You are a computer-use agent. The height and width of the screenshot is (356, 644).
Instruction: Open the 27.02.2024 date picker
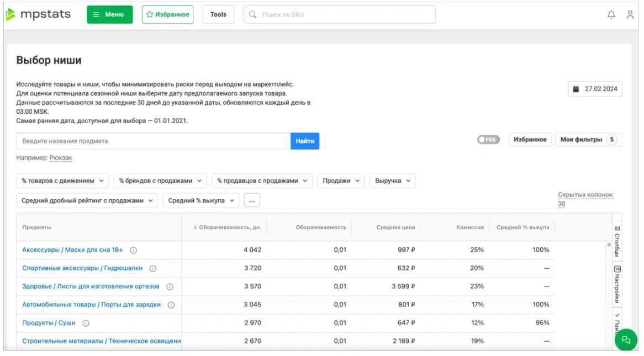[595, 89]
